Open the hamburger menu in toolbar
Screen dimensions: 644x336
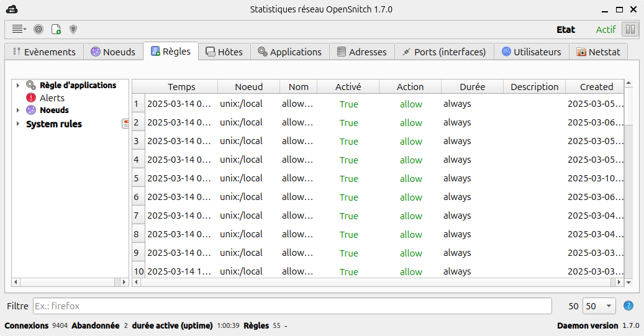click(x=19, y=29)
